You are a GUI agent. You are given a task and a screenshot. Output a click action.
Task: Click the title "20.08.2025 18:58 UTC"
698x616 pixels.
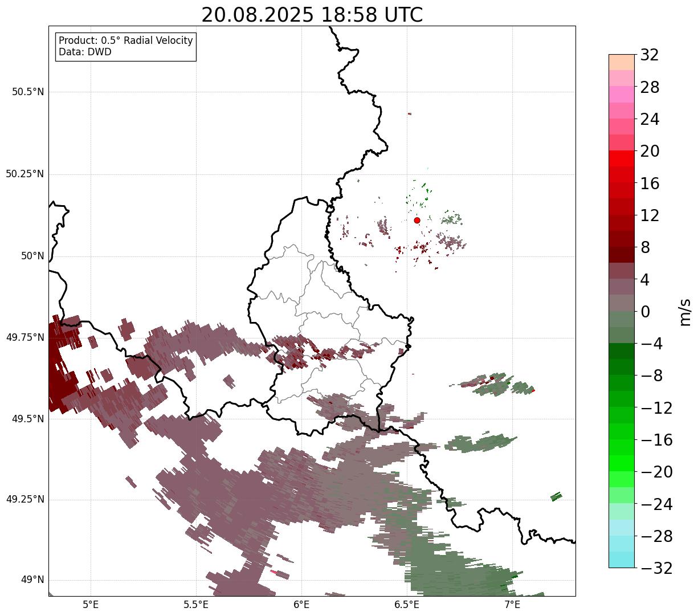[312, 15]
